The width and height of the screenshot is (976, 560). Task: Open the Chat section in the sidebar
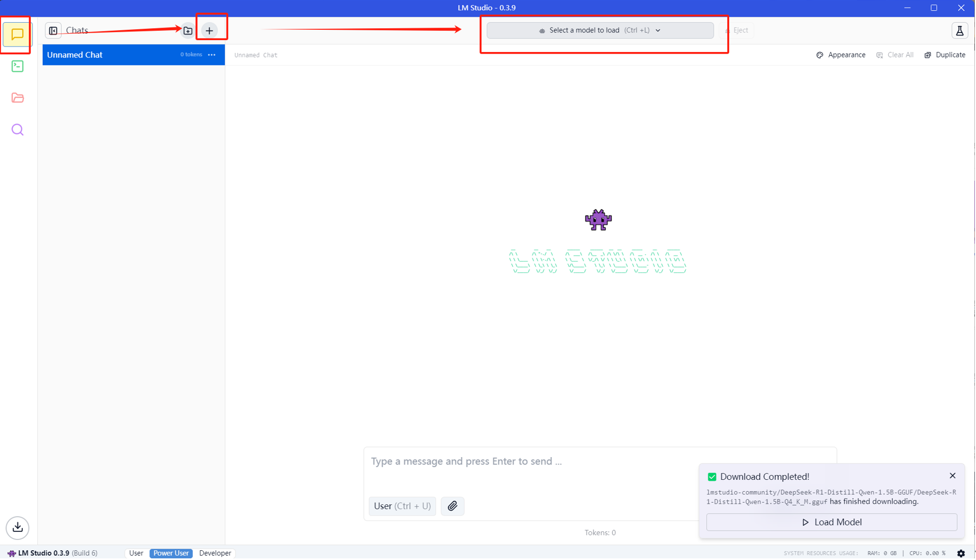[17, 35]
